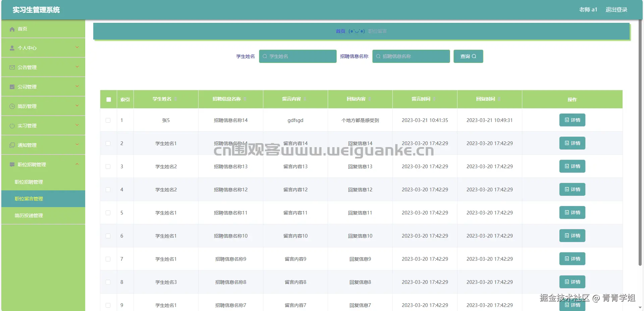Click the 查询 search button
The height and width of the screenshot is (311, 644).
tap(468, 56)
